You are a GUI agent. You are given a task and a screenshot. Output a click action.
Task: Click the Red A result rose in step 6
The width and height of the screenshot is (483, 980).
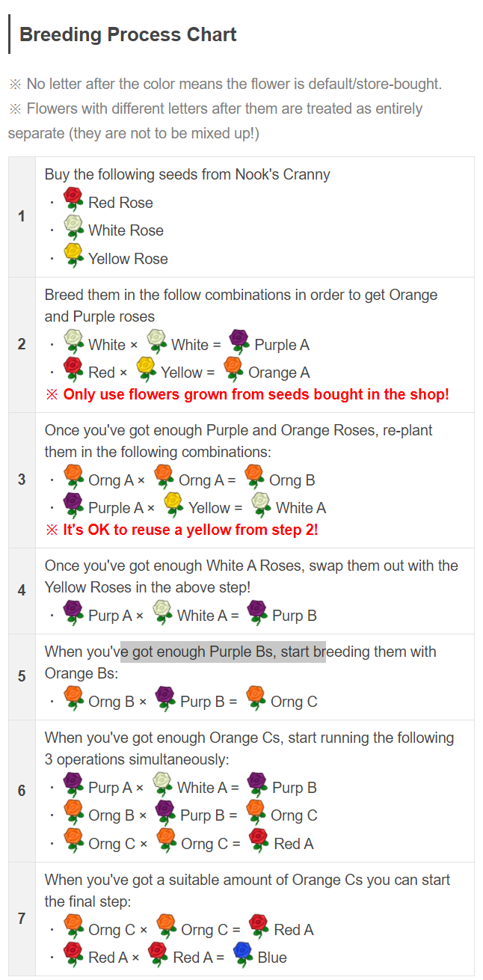coord(259,841)
